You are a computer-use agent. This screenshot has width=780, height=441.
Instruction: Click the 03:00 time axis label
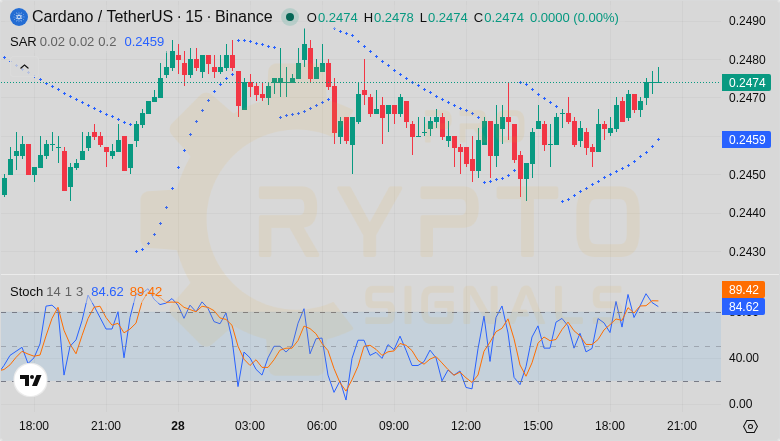[x=250, y=426]
